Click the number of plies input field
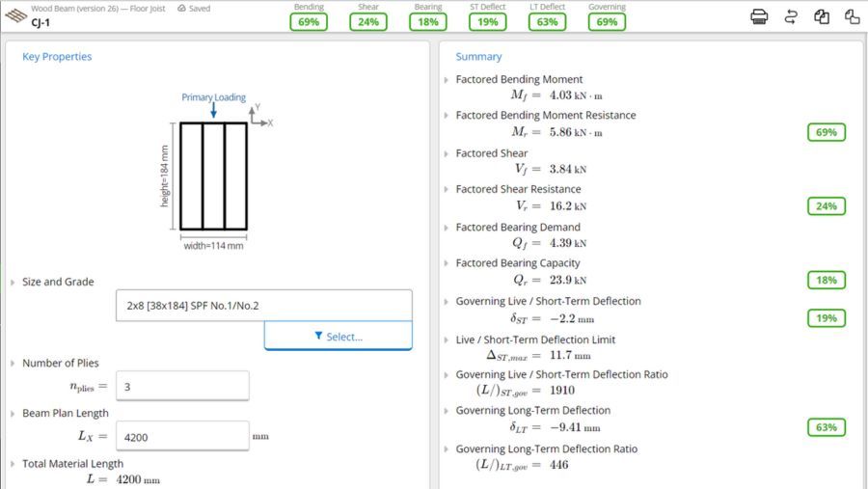Viewport: 868px width, 489px height. click(x=182, y=386)
